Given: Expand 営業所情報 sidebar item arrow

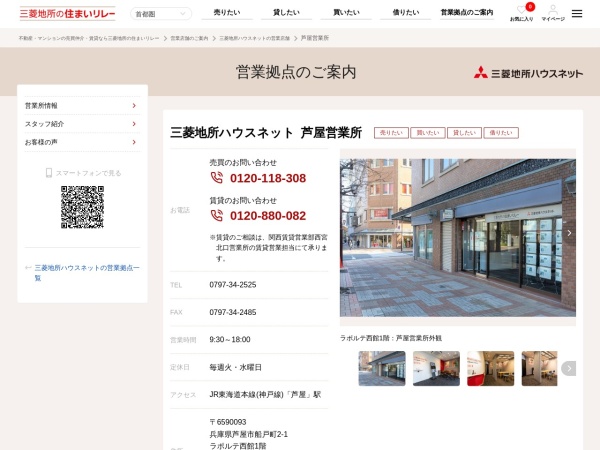Looking at the screenshot, I should [134, 106].
